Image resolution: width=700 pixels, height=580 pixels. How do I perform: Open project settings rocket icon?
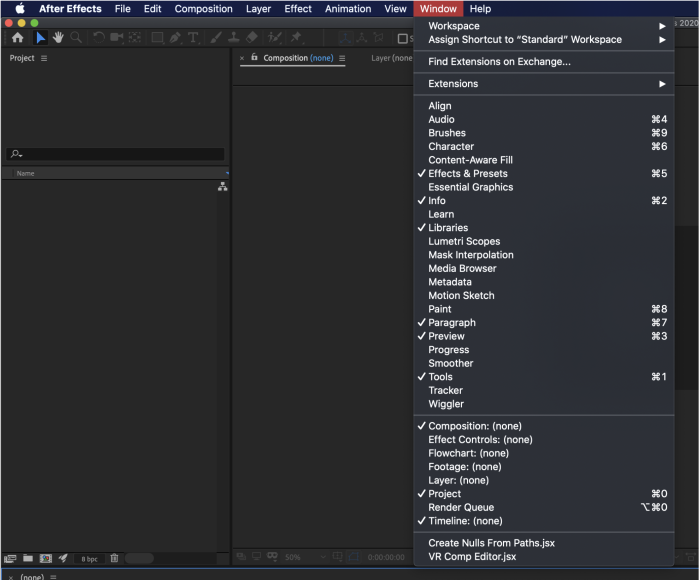click(x=63, y=558)
